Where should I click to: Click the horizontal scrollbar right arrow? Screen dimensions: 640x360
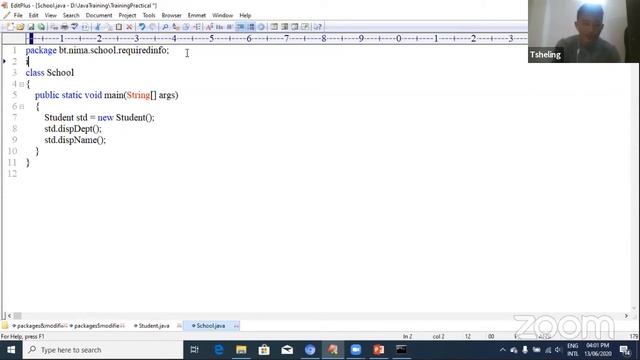point(626,316)
